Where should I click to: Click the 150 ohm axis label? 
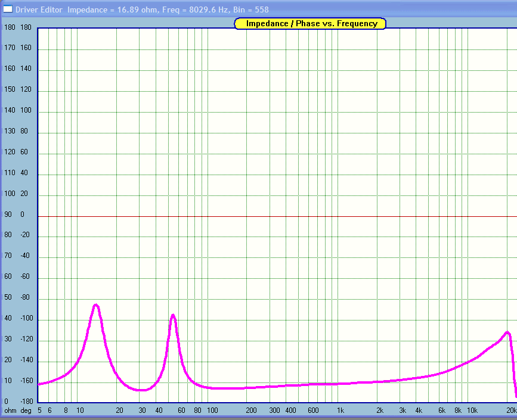pos(10,89)
